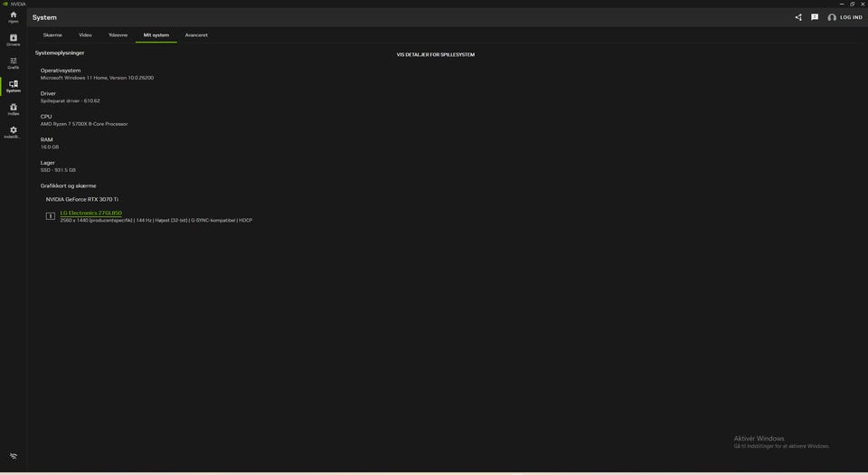Image resolution: width=868 pixels, height=475 pixels.
Task: Switch to the Skærme tab
Action: 52,35
